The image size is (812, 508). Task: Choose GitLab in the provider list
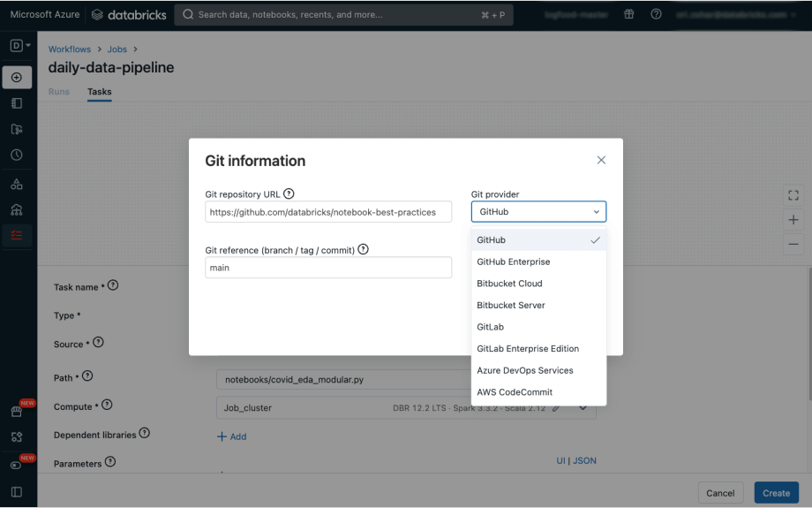pos(490,327)
